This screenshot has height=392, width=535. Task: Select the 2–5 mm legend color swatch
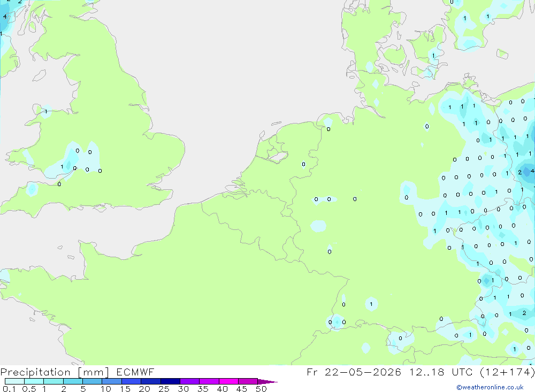pyautogui.click(x=73, y=381)
